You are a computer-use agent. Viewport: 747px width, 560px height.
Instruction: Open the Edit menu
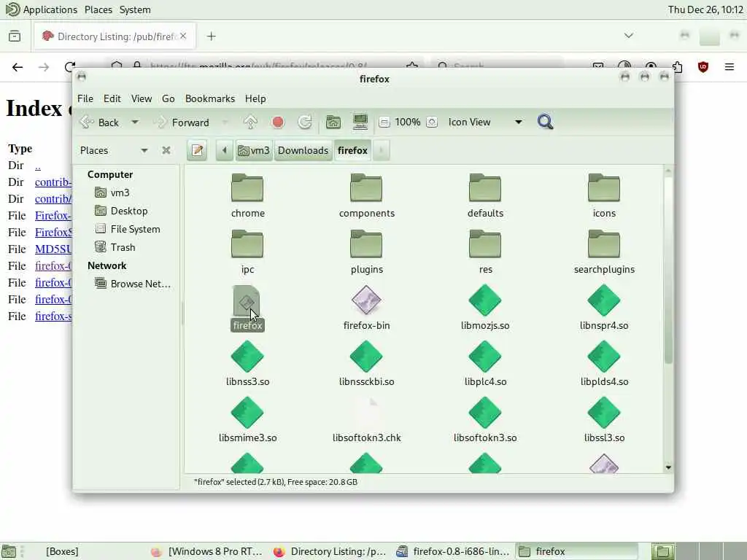tap(112, 98)
